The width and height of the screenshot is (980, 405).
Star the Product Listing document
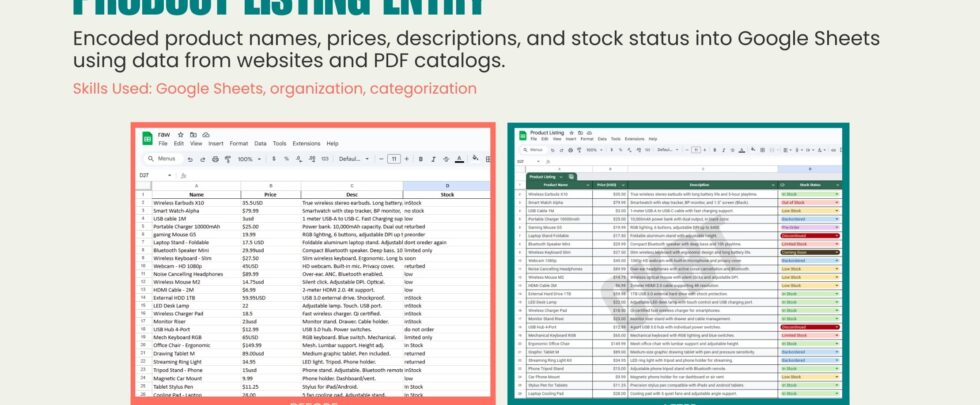(570, 132)
